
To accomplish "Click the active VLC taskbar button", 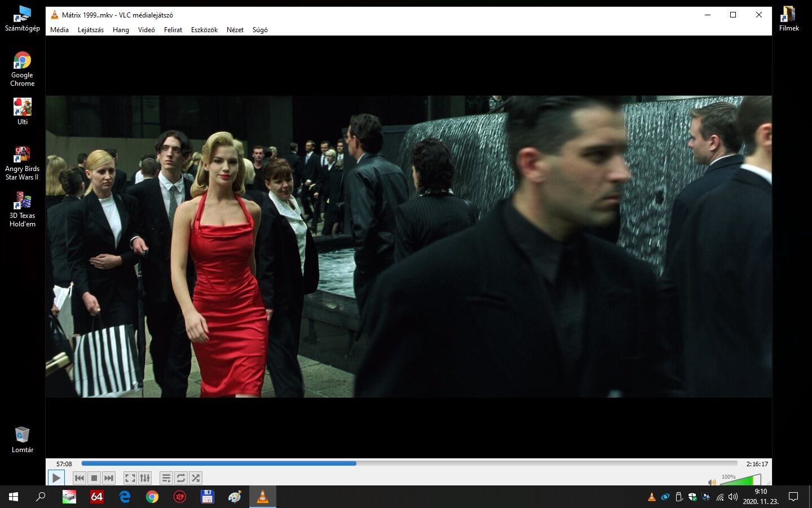I will click(263, 497).
